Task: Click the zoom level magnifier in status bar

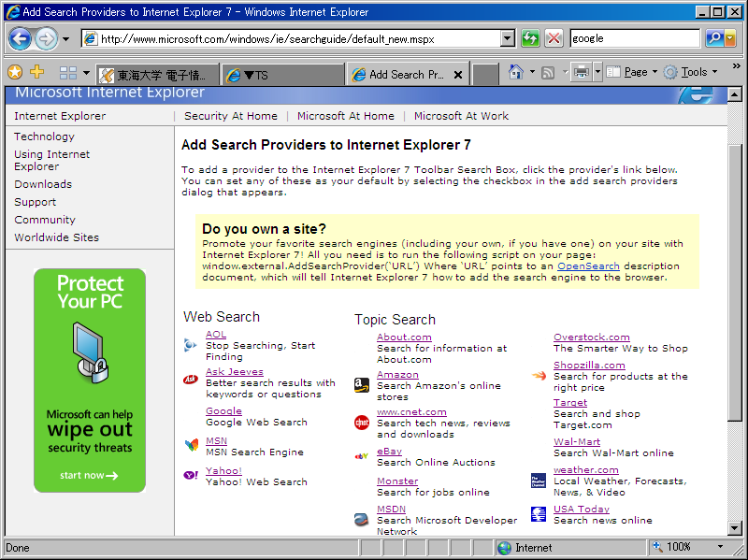Action: 657,547
